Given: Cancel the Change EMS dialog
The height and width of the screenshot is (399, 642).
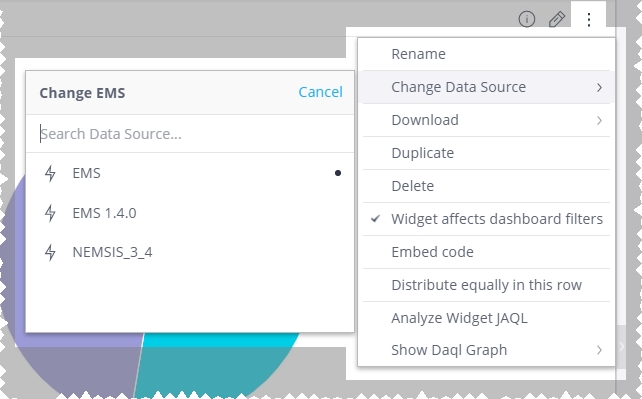Looking at the screenshot, I should (320, 92).
